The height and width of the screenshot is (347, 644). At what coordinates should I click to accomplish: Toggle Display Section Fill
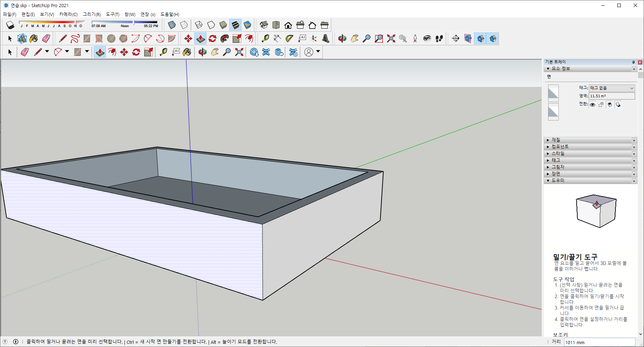pos(493,39)
